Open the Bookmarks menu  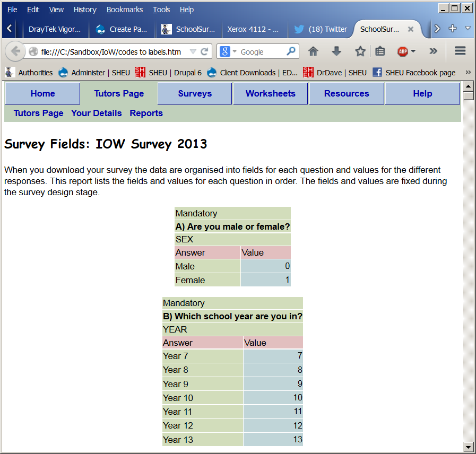[x=125, y=9]
